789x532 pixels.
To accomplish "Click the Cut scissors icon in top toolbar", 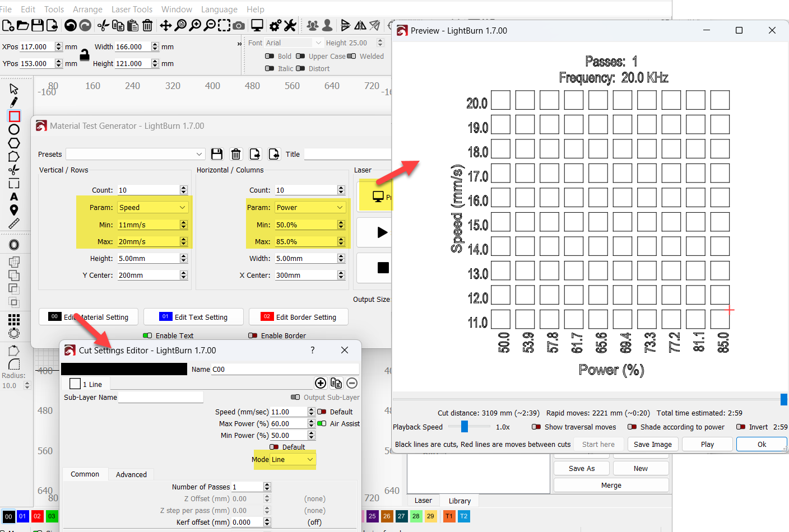I will [x=104, y=25].
